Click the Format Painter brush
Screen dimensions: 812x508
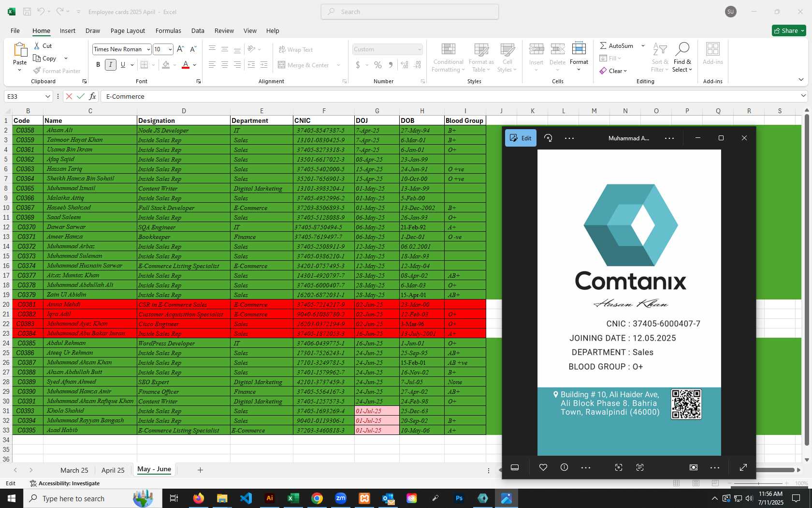point(37,71)
